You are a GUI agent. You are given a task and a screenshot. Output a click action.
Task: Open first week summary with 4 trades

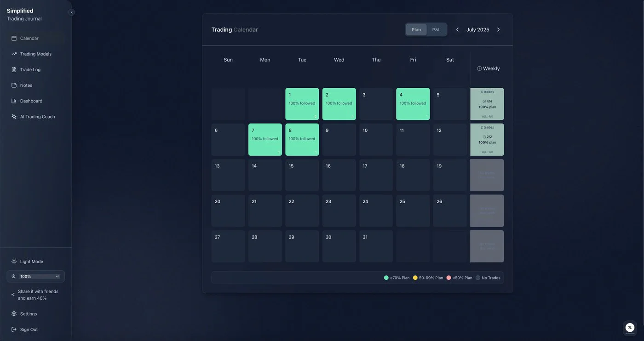pyautogui.click(x=487, y=104)
